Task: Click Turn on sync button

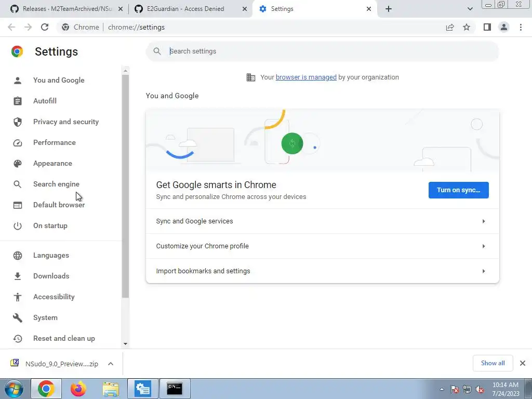Action: pos(458,190)
